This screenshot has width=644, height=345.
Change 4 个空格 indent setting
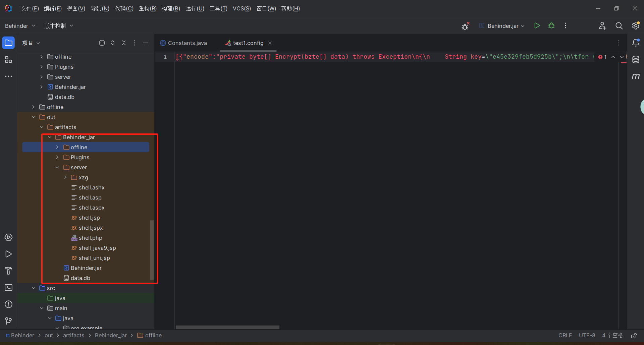tap(612, 336)
